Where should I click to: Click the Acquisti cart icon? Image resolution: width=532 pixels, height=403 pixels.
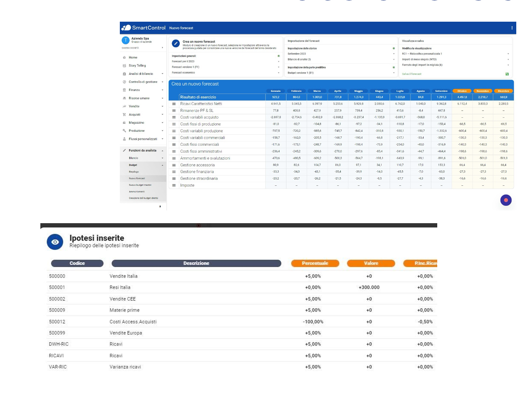pyautogui.click(x=124, y=114)
